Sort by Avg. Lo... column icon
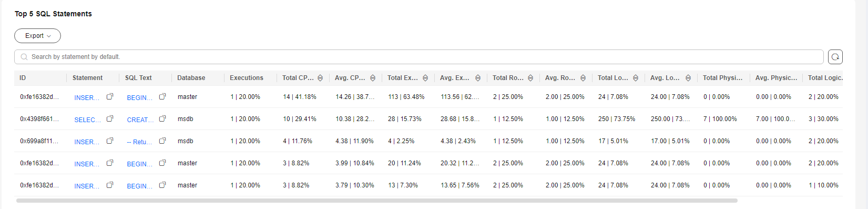The width and height of the screenshot is (868, 209). coord(688,78)
